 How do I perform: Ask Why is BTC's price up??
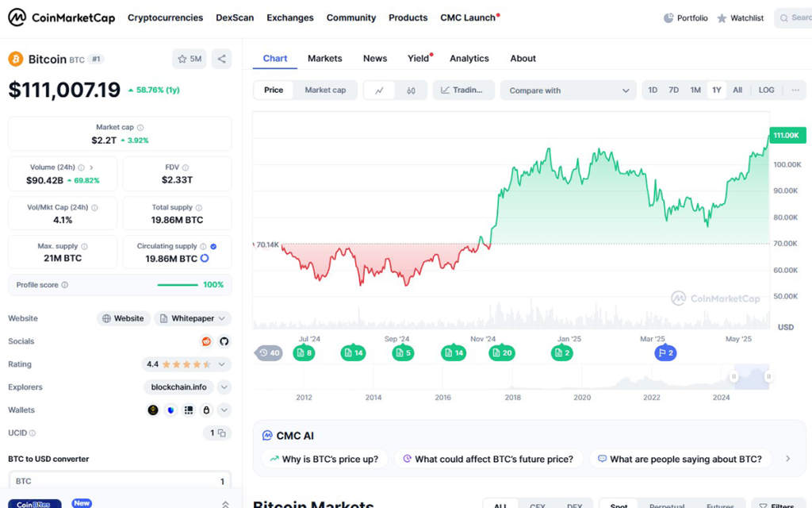point(324,459)
